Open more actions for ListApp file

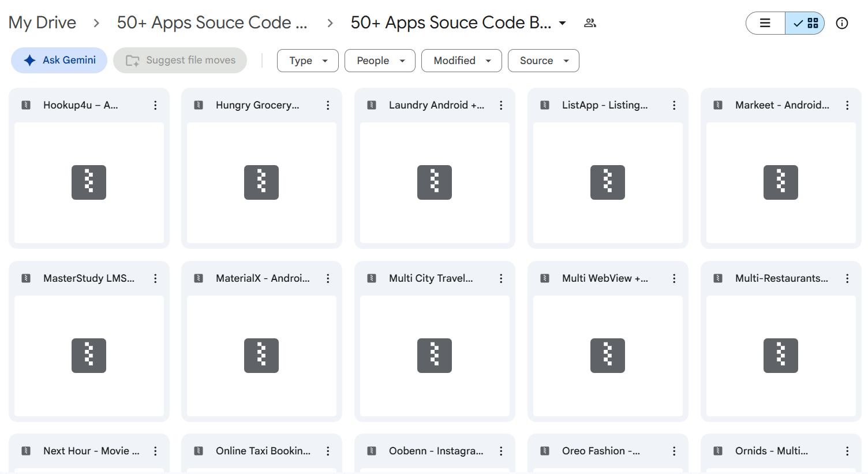(674, 105)
